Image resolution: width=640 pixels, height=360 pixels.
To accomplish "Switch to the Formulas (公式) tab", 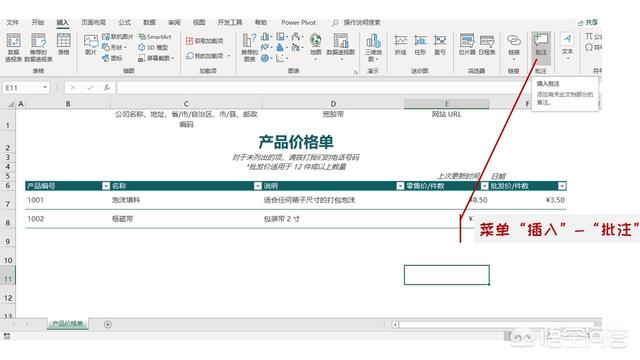I will pos(124,22).
